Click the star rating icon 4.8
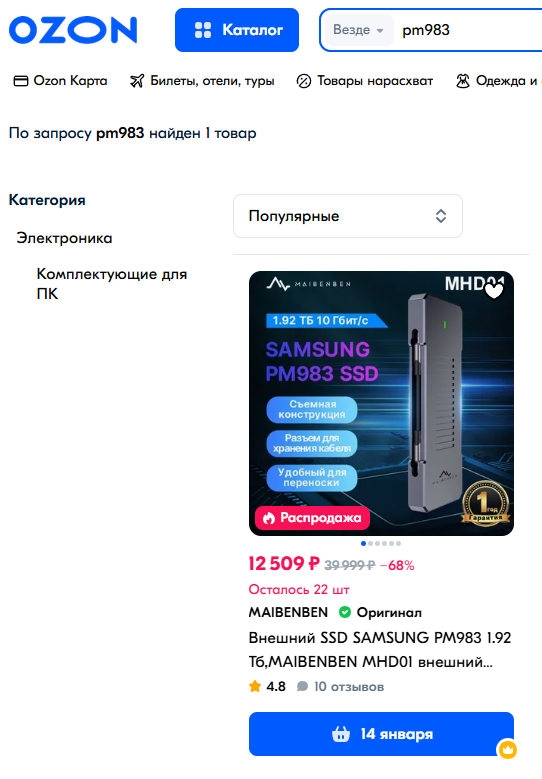The height and width of the screenshot is (779, 542). click(x=255, y=687)
